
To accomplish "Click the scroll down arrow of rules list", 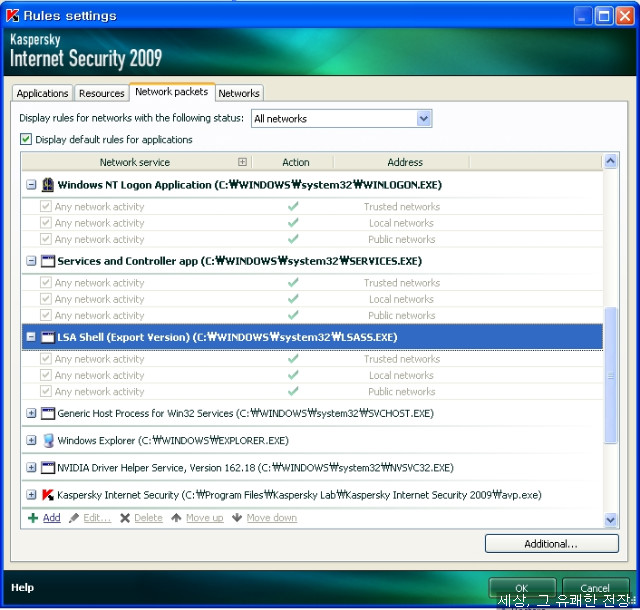I will pos(610,520).
